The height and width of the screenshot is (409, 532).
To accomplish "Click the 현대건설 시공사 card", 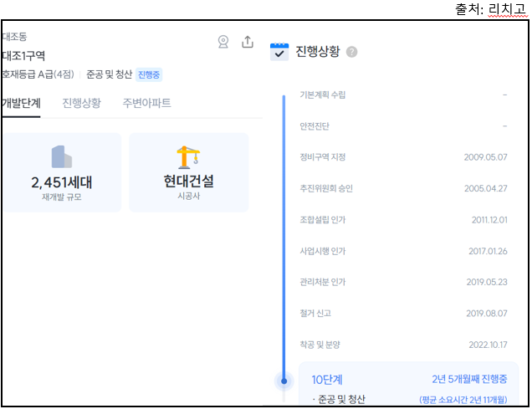I will (x=189, y=172).
